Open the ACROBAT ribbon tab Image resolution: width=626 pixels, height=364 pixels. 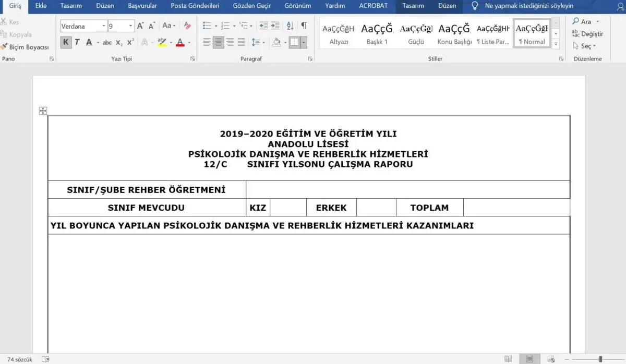coord(374,6)
